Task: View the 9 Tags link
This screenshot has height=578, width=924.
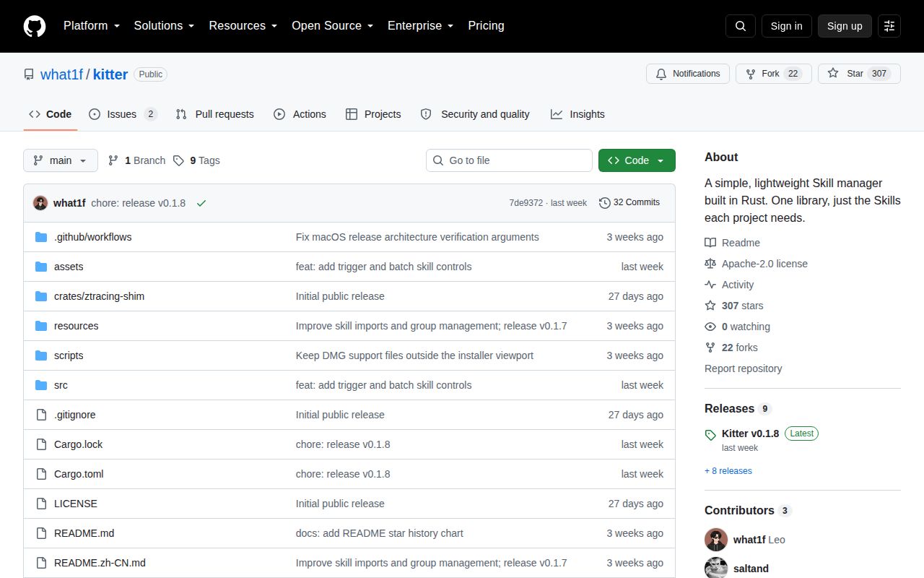Action: 196,160
